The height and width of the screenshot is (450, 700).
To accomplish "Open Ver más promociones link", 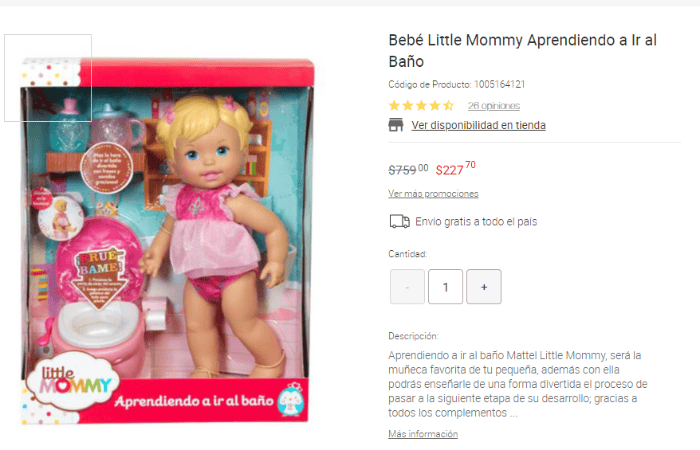I will [433, 194].
